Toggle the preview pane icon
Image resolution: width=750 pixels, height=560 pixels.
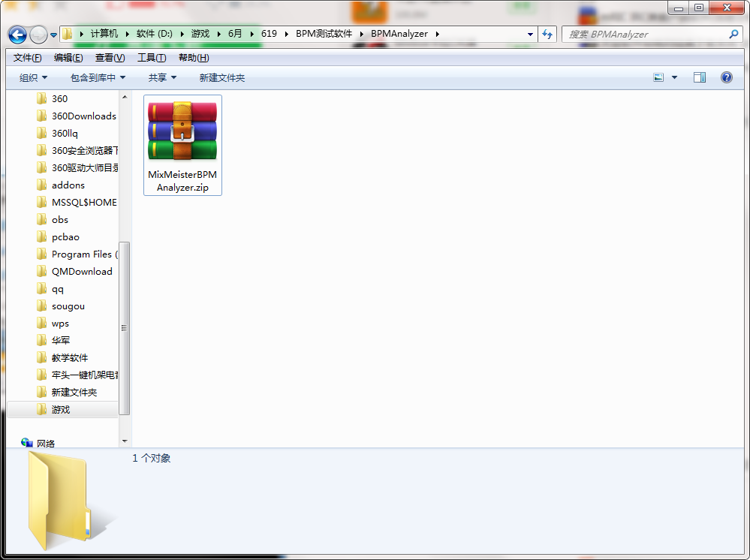point(700,77)
